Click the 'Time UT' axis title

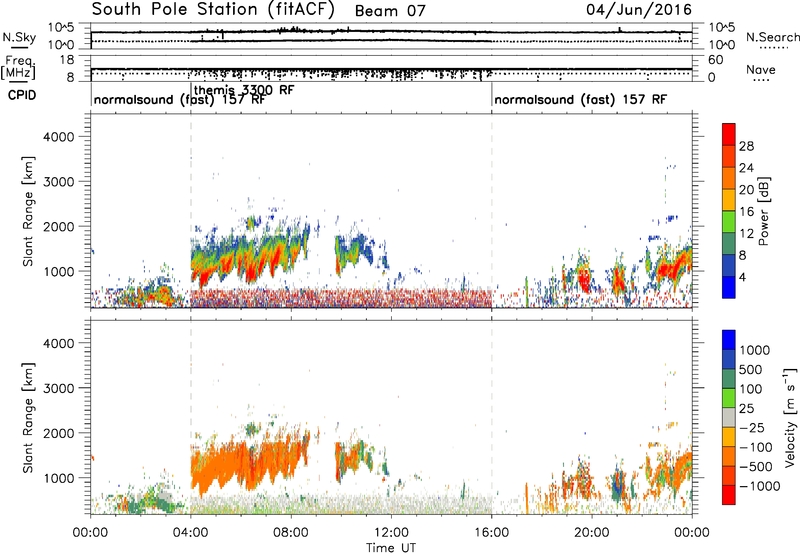(x=391, y=548)
